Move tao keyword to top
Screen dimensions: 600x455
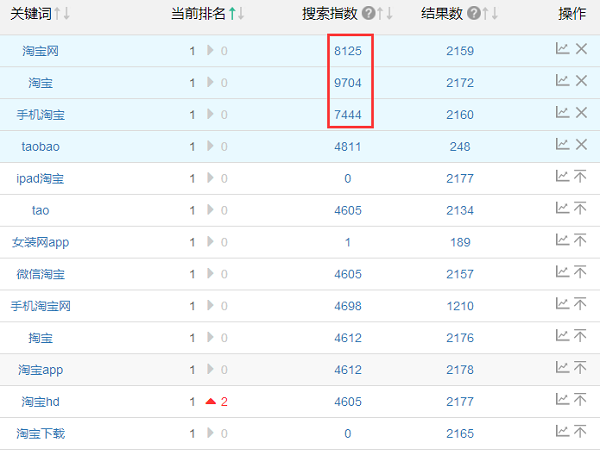click(x=580, y=209)
